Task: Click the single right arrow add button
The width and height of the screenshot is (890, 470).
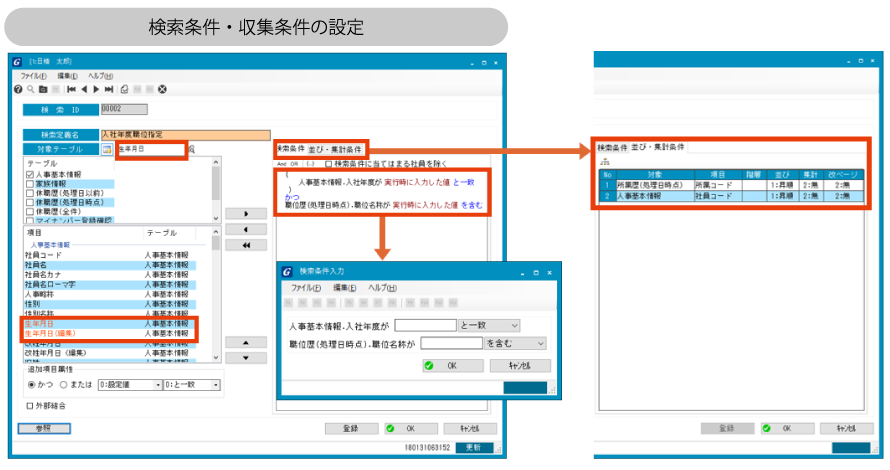Action: pos(246,214)
